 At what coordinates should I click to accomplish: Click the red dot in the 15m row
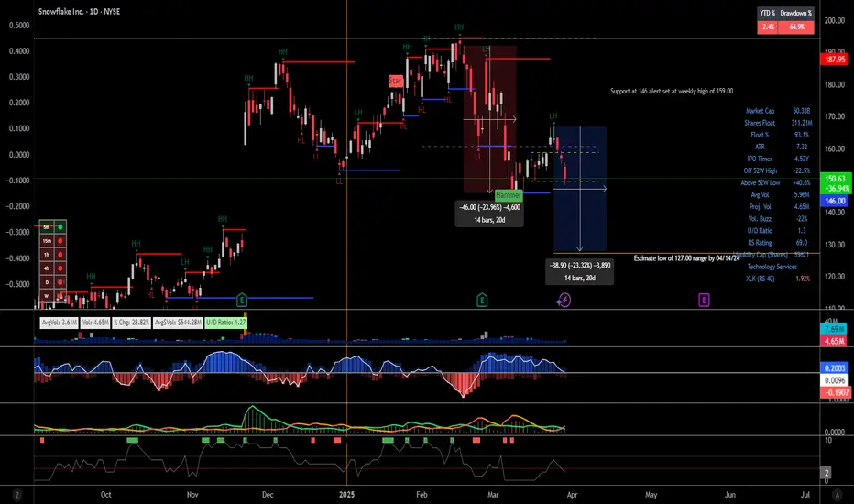tap(60, 240)
